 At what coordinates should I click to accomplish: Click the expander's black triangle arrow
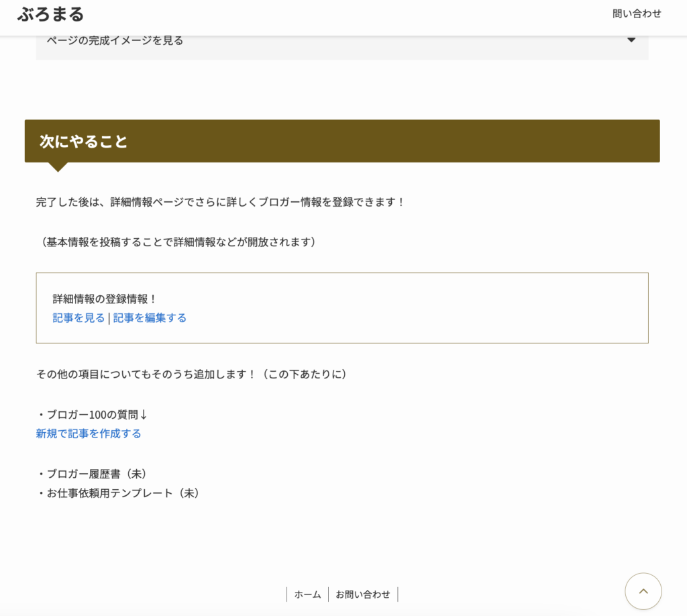click(631, 40)
